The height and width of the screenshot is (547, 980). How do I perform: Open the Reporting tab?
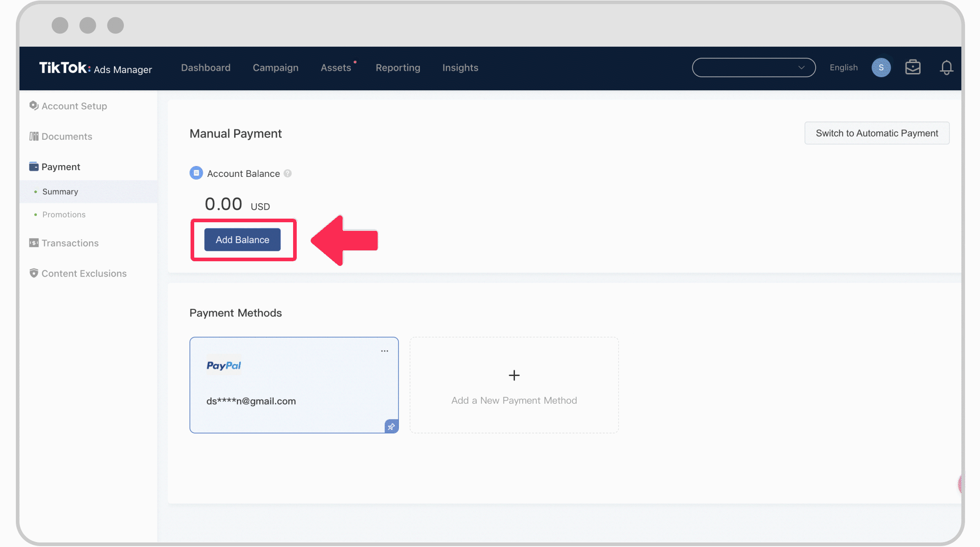click(398, 67)
